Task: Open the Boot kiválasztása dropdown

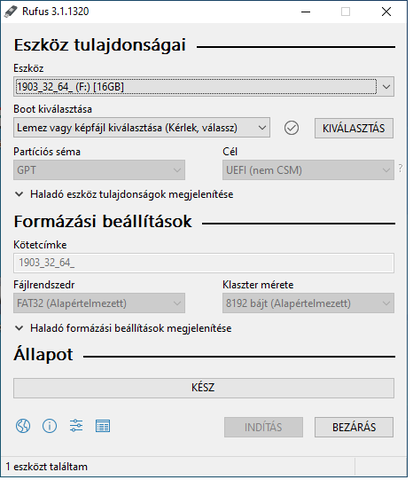Action: pos(142,128)
